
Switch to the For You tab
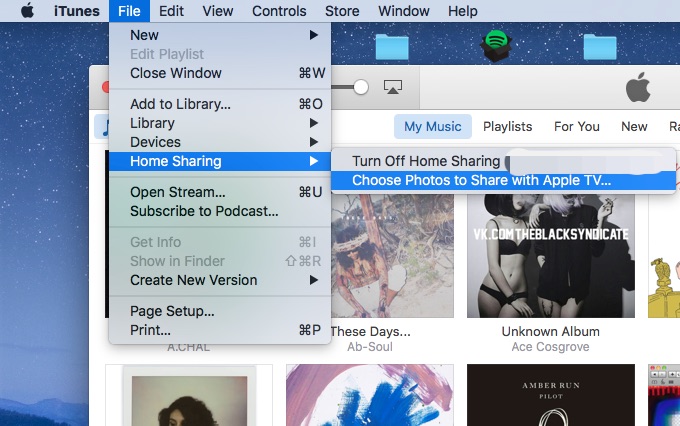(577, 127)
